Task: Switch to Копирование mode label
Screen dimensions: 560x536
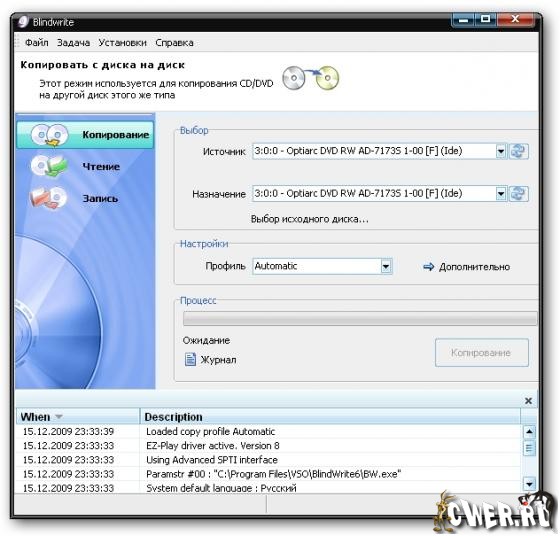Action: [x=116, y=135]
